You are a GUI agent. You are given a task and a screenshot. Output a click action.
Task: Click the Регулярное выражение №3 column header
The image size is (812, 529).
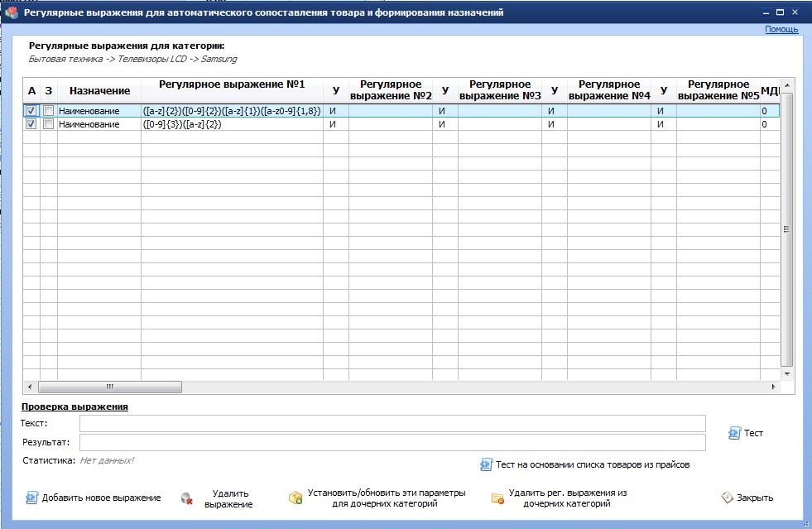[500, 91]
